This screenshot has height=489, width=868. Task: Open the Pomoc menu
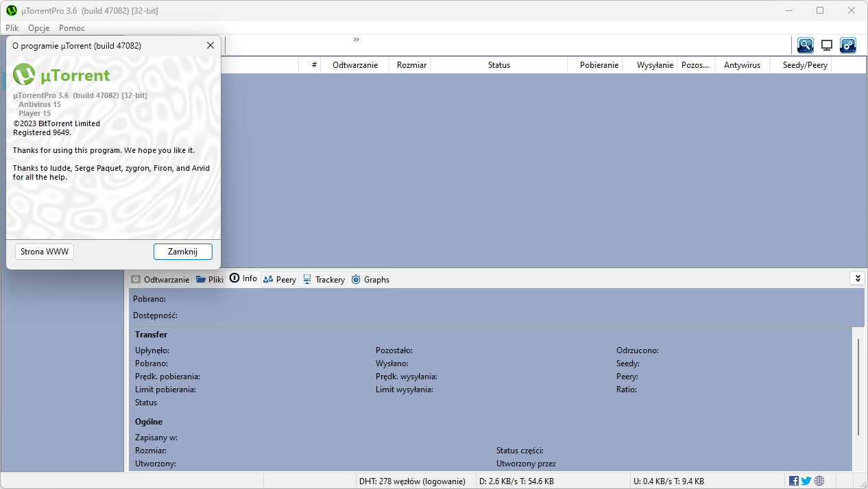pos(72,28)
